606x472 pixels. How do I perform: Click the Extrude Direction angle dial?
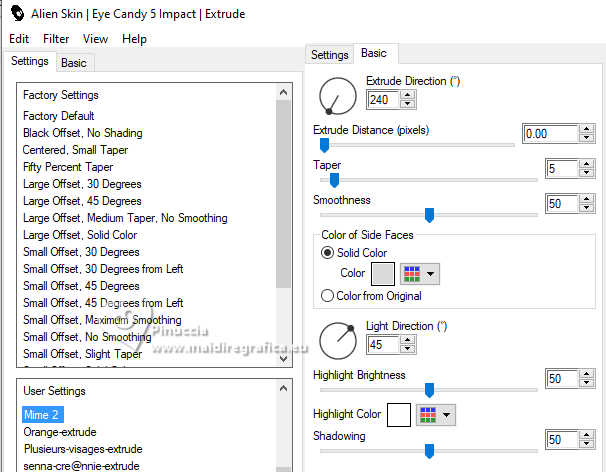(x=337, y=95)
